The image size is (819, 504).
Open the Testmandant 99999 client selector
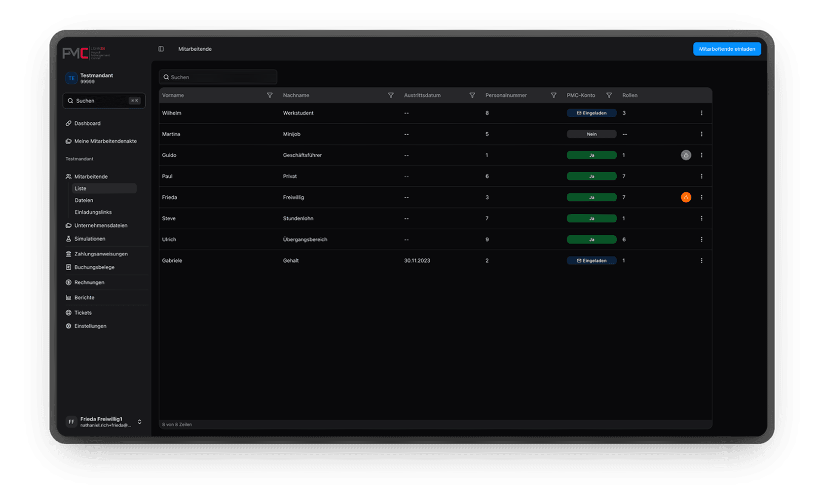tap(104, 78)
